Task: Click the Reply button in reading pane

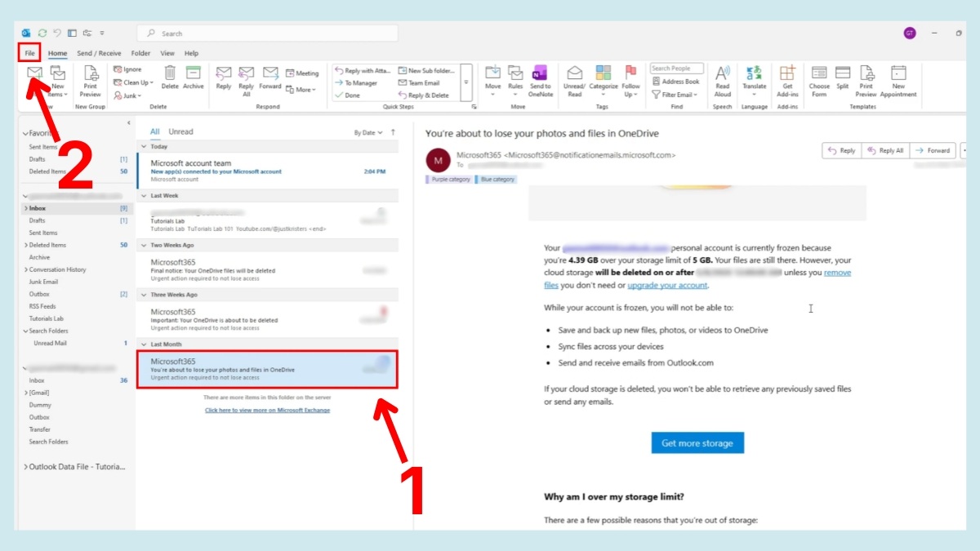Action: point(841,150)
